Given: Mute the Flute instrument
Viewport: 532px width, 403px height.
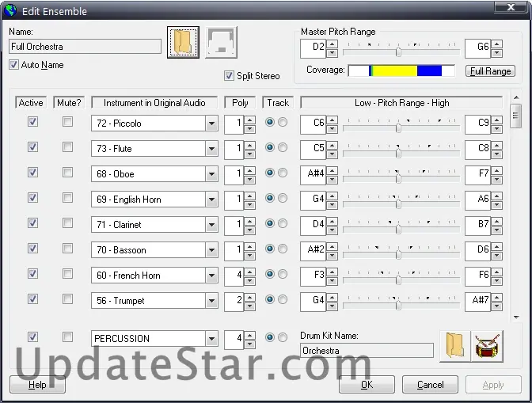Looking at the screenshot, I should [x=67, y=147].
